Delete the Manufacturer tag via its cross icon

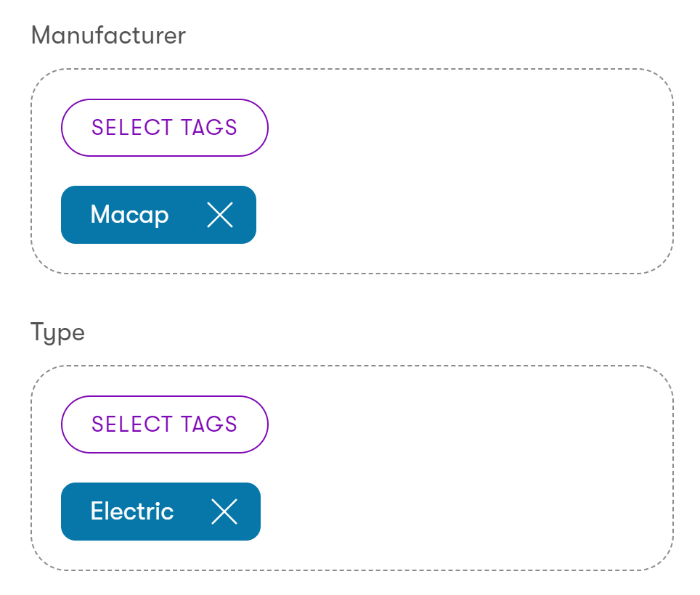pos(220,215)
